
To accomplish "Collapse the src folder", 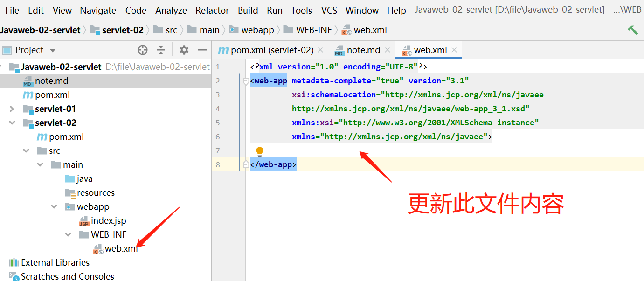I will point(26,151).
